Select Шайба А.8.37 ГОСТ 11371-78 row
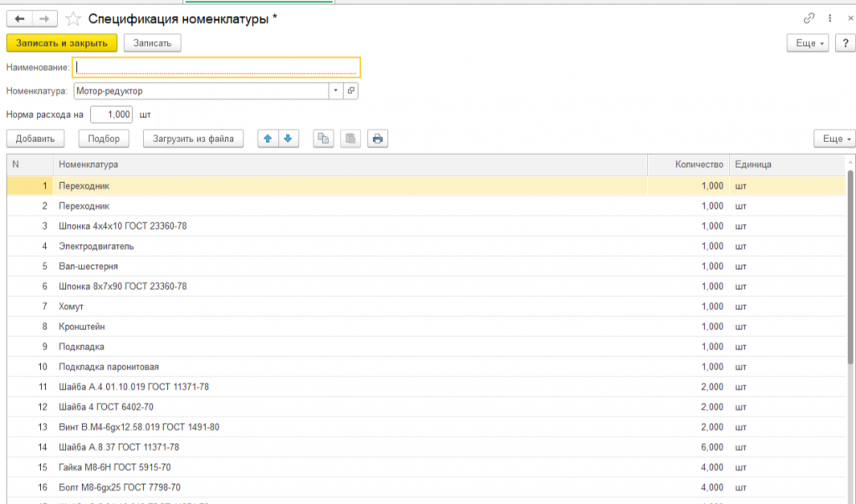 click(425, 447)
